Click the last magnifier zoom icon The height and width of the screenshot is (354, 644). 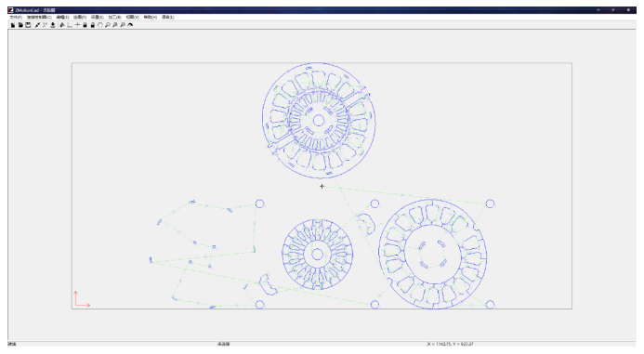(123, 25)
